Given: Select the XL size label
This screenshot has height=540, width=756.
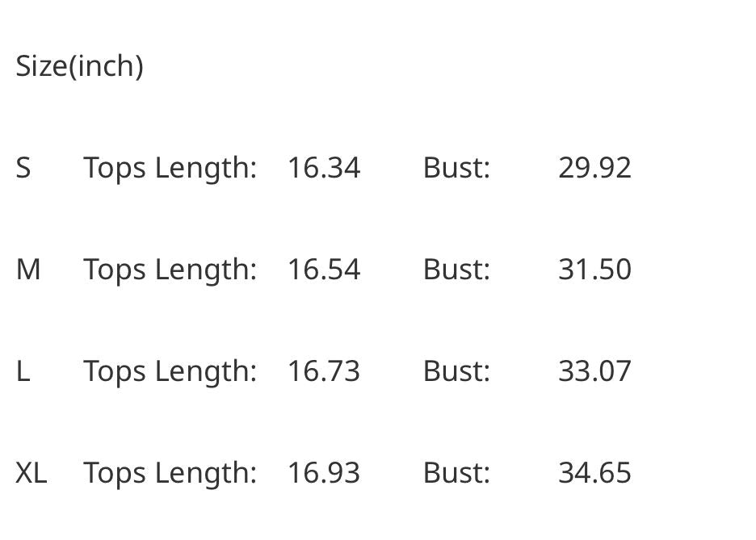Looking at the screenshot, I should (31, 473).
